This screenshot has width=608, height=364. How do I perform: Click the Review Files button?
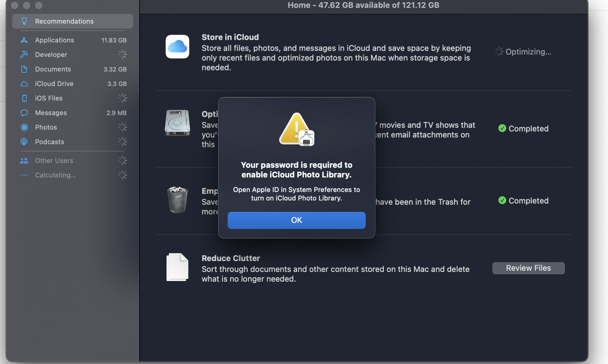pos(528,268)
